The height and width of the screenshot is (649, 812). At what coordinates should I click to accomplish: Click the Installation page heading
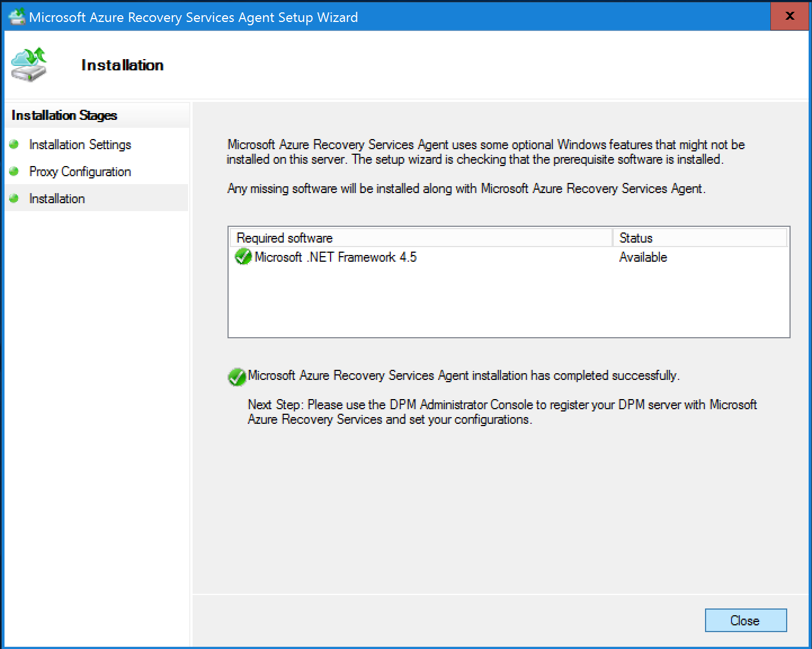(x=122, y=65)
